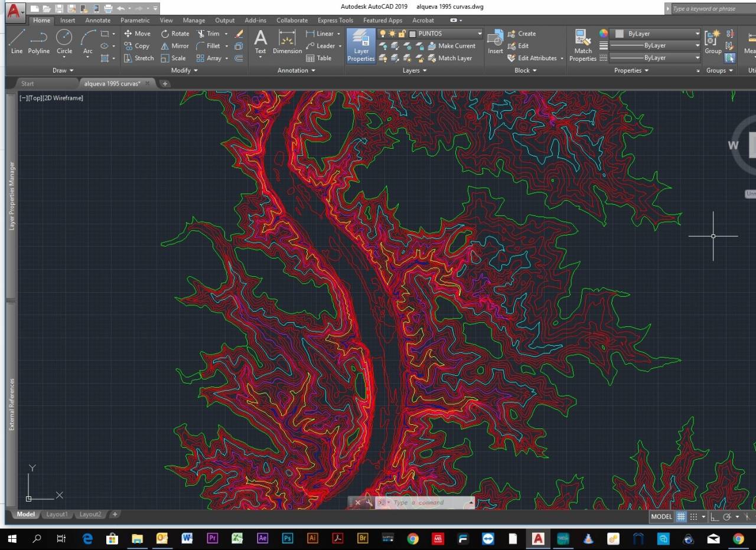Click Edit Attributes in Block panel
The height and width of the screenshot is (550, 756).
[536, 58]
